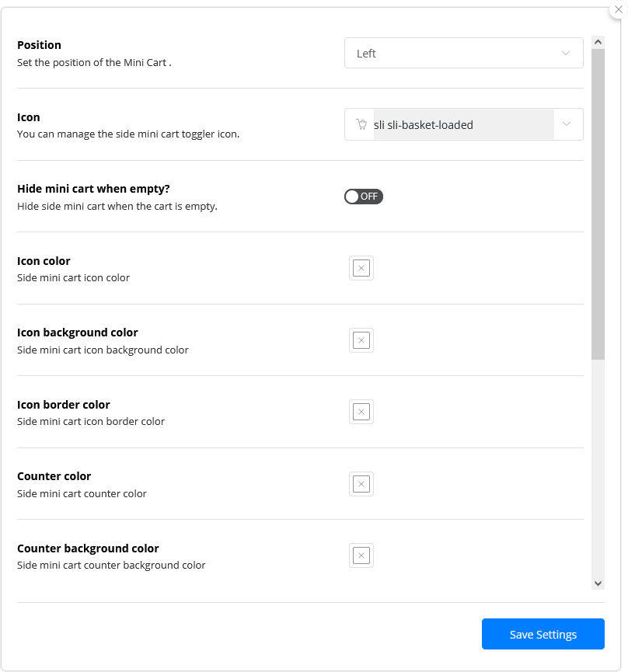Open the Icon color picker swatch
The height and width of the screenshot is (672, 628).
click(361, 268)
